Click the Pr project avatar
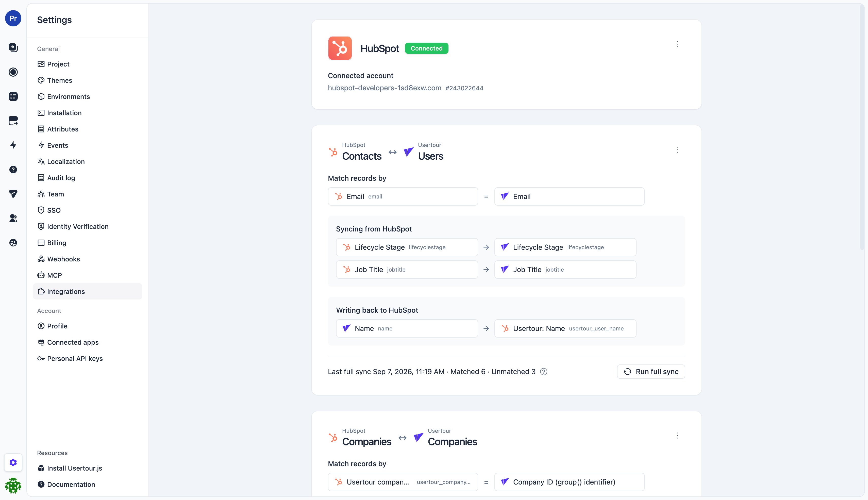Image resolution: width=868 pixels, height=500 pixels. (x=13, y=18)
